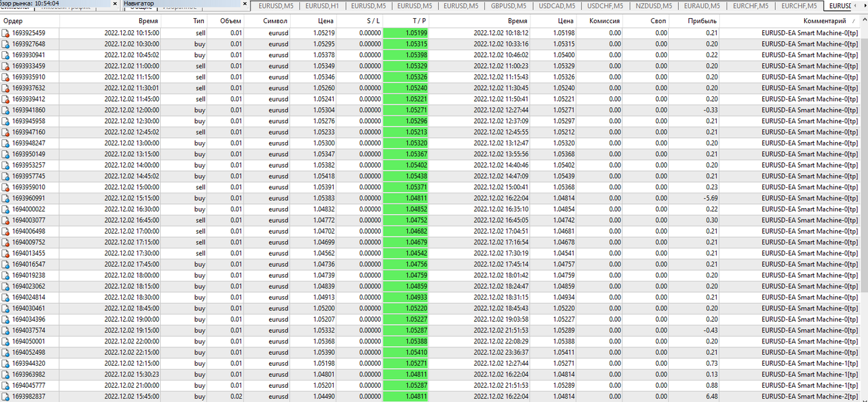Sort by the Тип column header

click(198, 21)
